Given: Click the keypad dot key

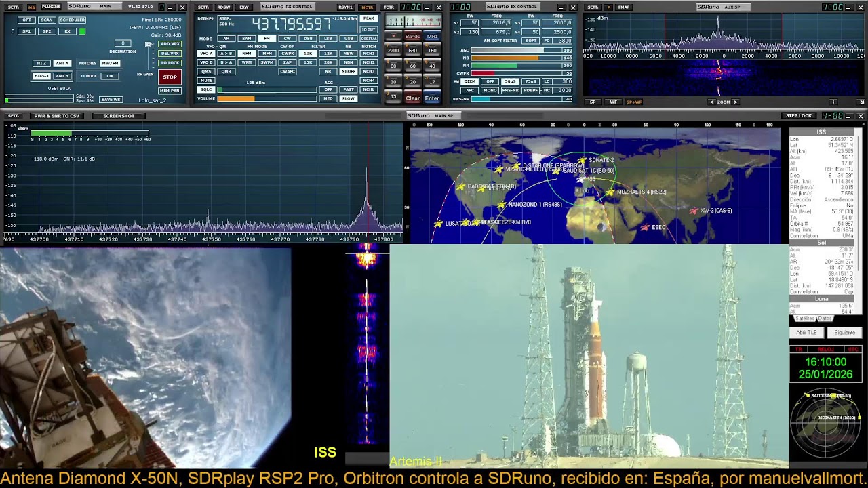Looking at the screenshot, I should (393, 37).
